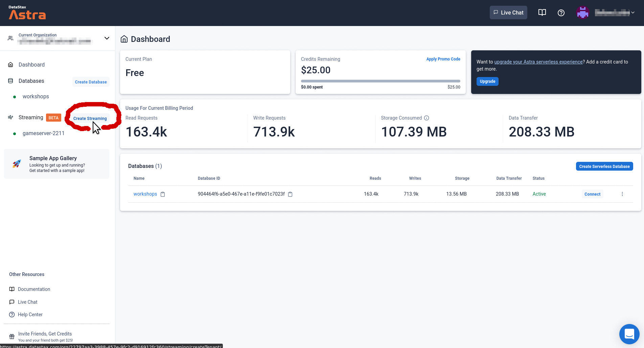Image resolution: width=644 pixels, height=348 pixels.
Task: Open documentation book icon in top bar
Action: tap(542, 13)
